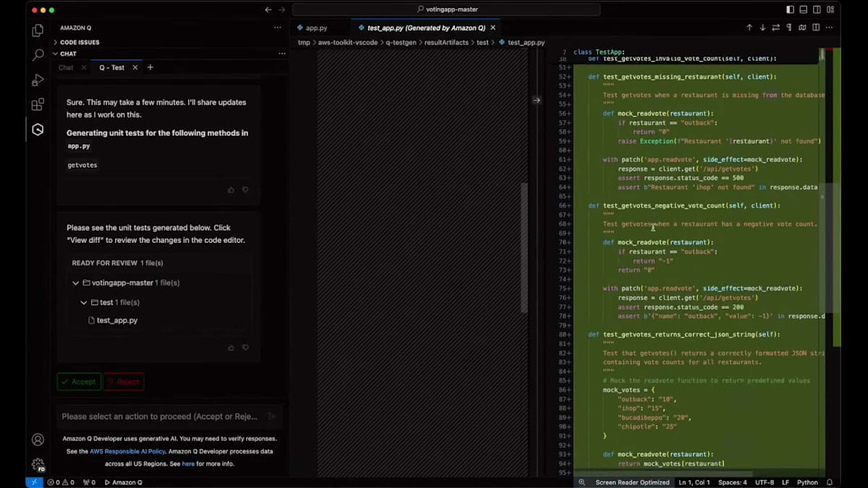The image size is (868, 488).
Task: Click the test_app.py breadcrumb segment
Action: 521,43
